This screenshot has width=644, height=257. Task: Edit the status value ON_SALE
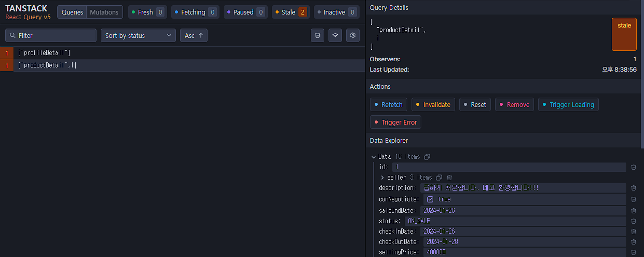click(x=515, y=221)
